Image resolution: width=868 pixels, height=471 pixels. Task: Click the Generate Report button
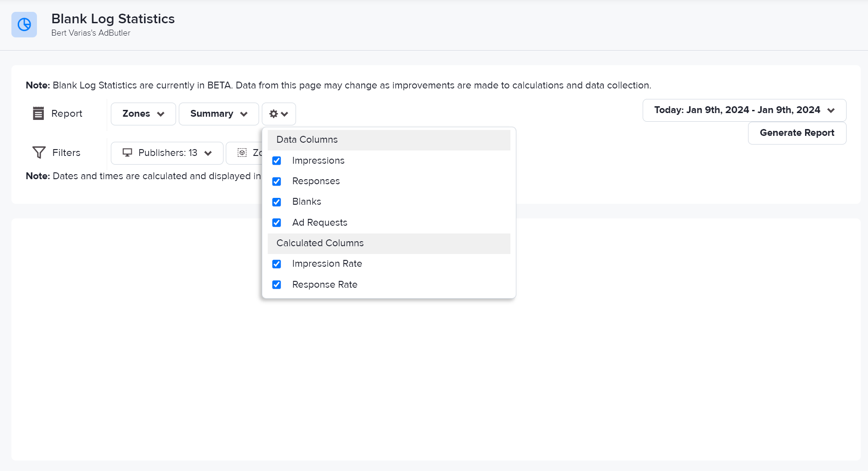[x=797, y=133]
